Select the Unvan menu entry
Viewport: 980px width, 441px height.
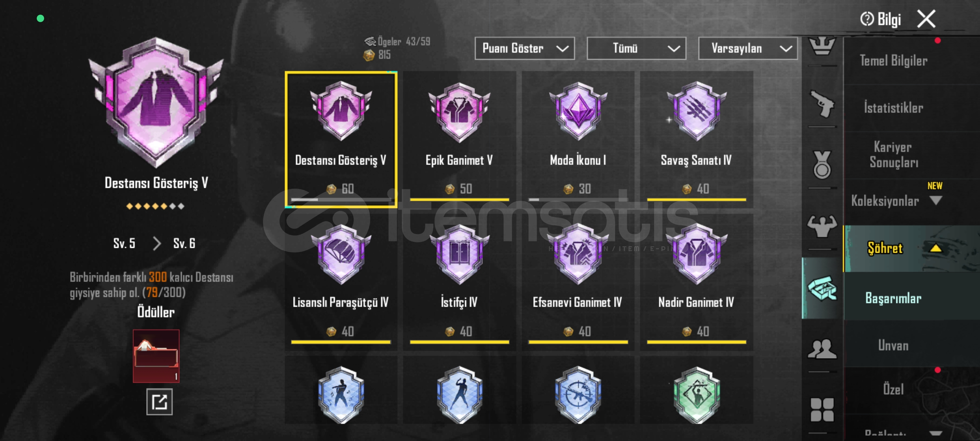tap(893, 345)
